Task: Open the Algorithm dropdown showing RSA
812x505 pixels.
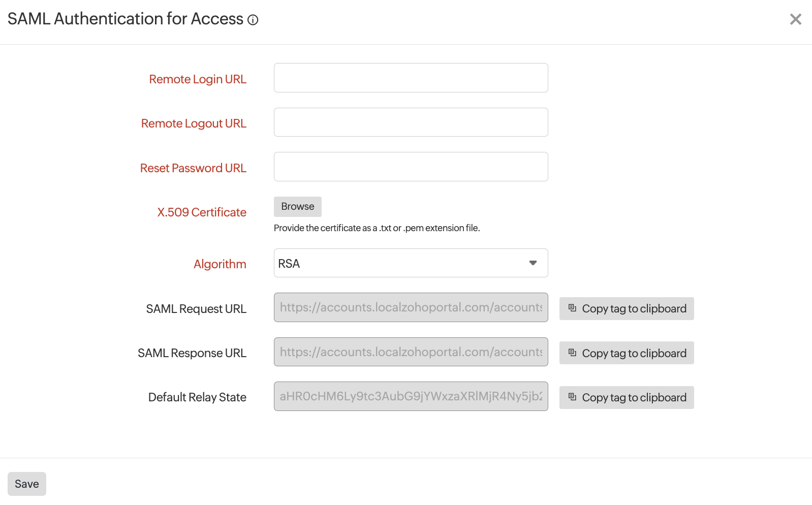Action: [411, 263]
